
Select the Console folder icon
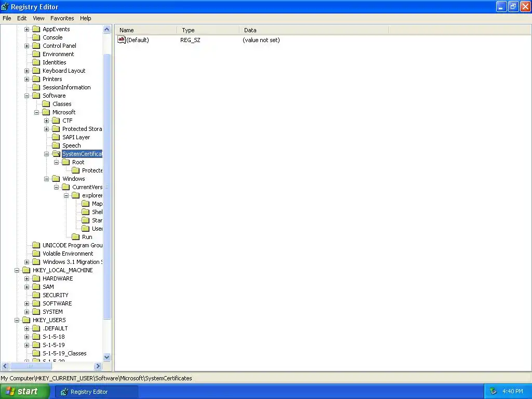point(36,37)
